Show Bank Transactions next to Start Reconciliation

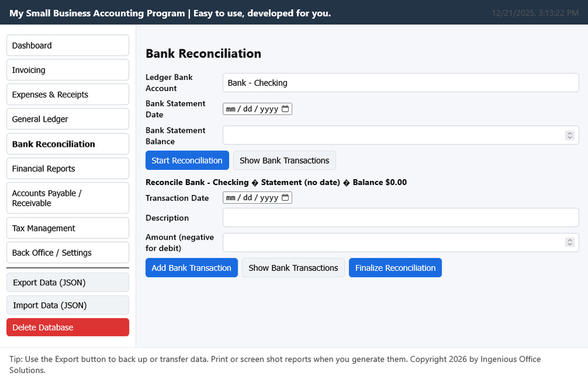(x=285, y=160)
